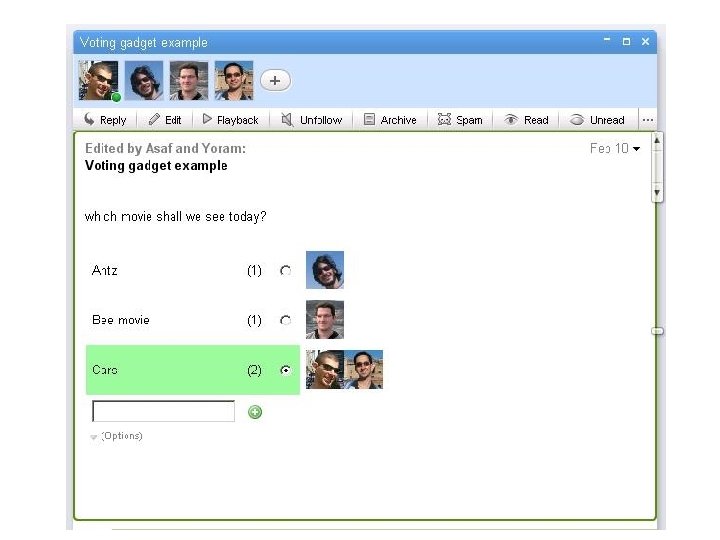This screenshot has width=720, height=540.
Task: Select the Bee movie radio button
Action: click(285, 321)
